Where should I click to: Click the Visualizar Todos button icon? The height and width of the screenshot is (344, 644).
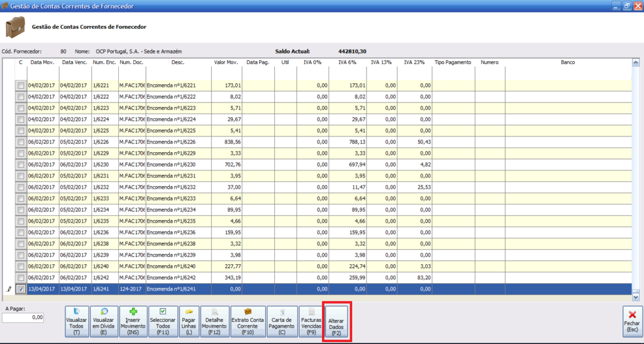(77, 311)
